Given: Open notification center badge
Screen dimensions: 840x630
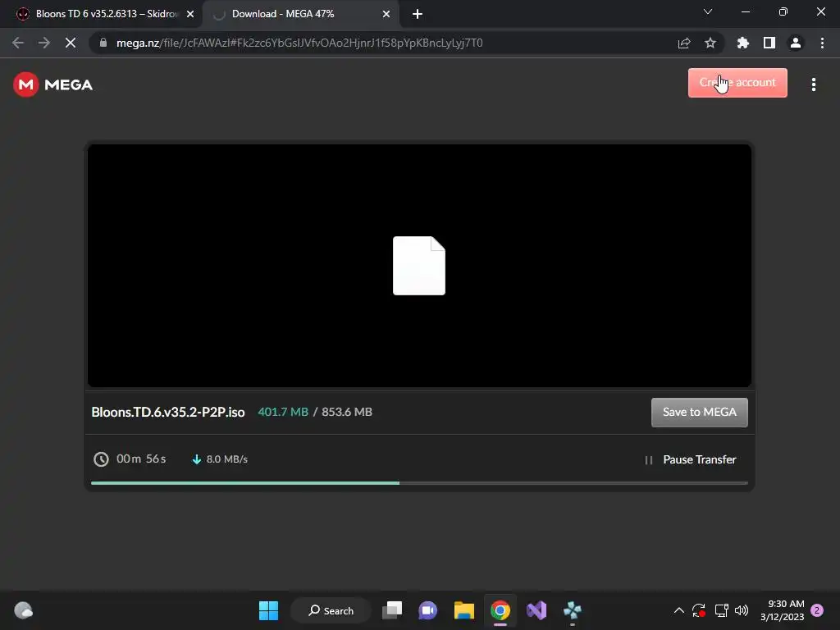Looking at the screenshot, I should (817, 610).
